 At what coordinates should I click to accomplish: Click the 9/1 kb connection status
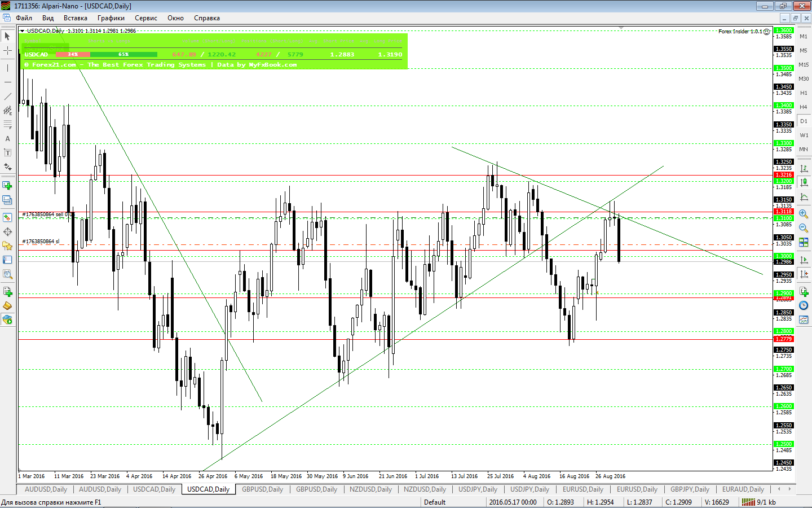coord(760,502)
